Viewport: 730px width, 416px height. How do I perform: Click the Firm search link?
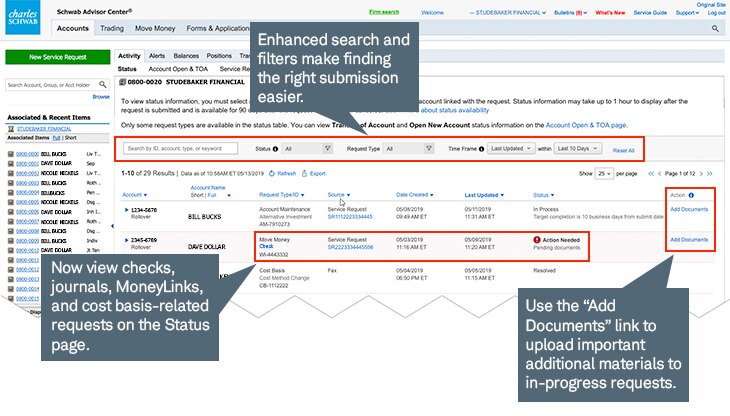click(384, 12)
